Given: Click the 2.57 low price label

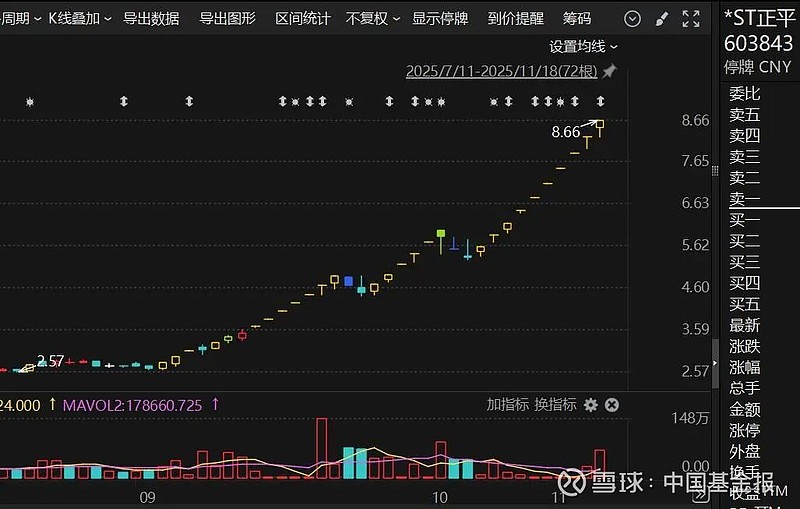Looking at the screenshot, I should pyautogui.click(x=51, y=361).
